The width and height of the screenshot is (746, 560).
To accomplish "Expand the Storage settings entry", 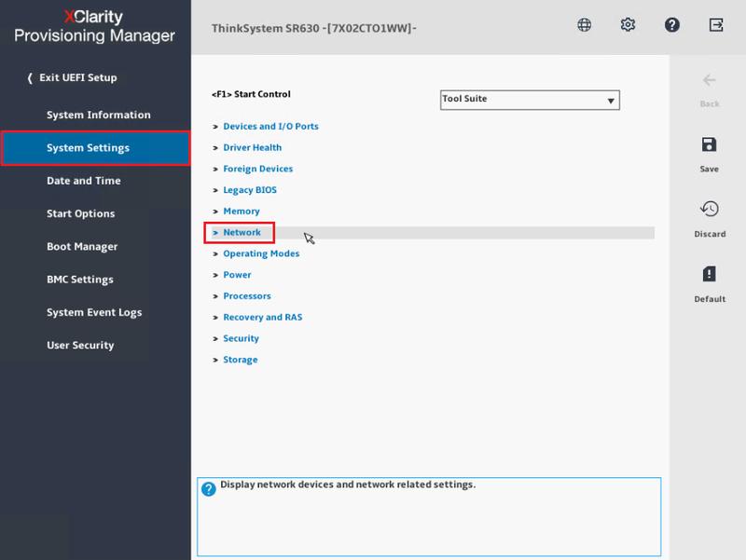I will coord(241,360).
